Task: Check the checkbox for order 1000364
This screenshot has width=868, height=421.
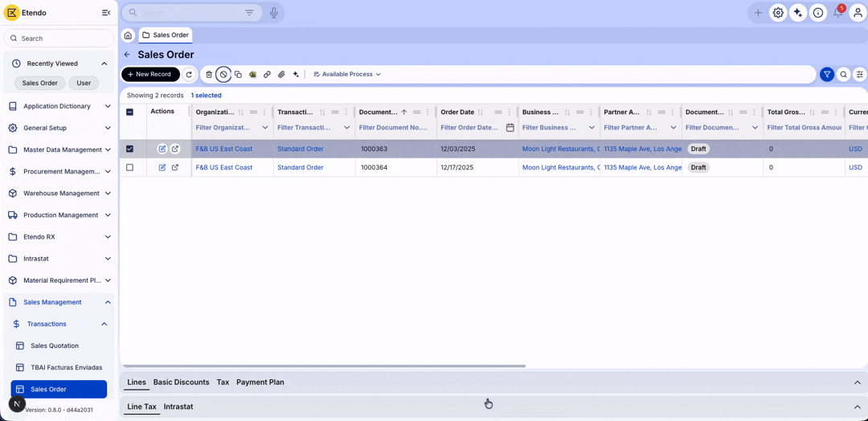Action: (x=129, y=167)
